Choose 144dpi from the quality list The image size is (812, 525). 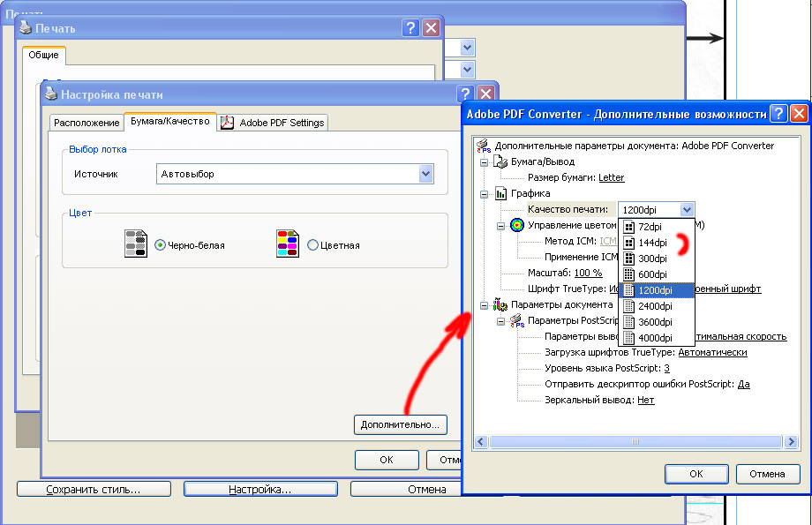[x=656, y=243]
